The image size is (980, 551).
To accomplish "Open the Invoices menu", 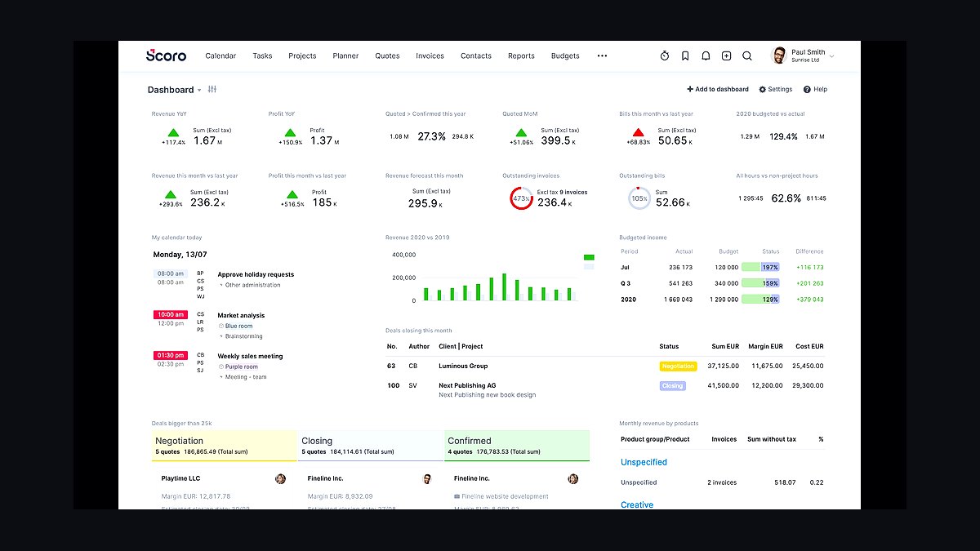I will [x=430, y=56].
